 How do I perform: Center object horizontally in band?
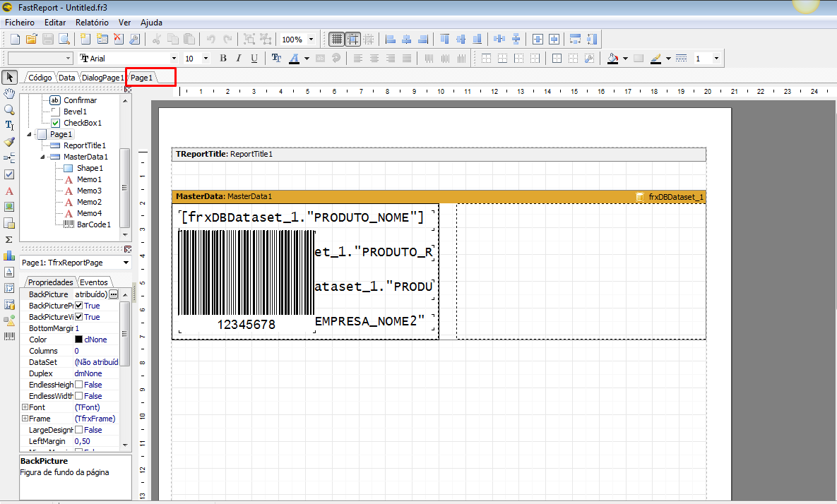(538, 39)
